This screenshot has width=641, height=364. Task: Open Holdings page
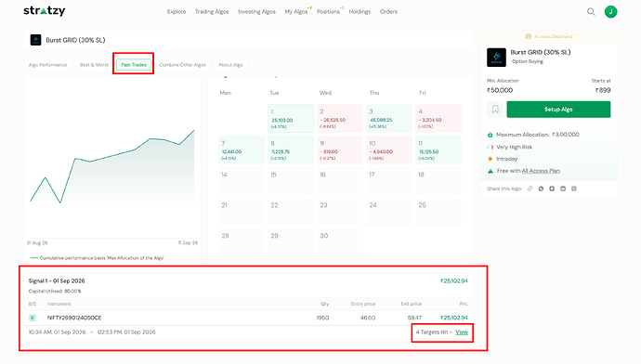(360, 12)
